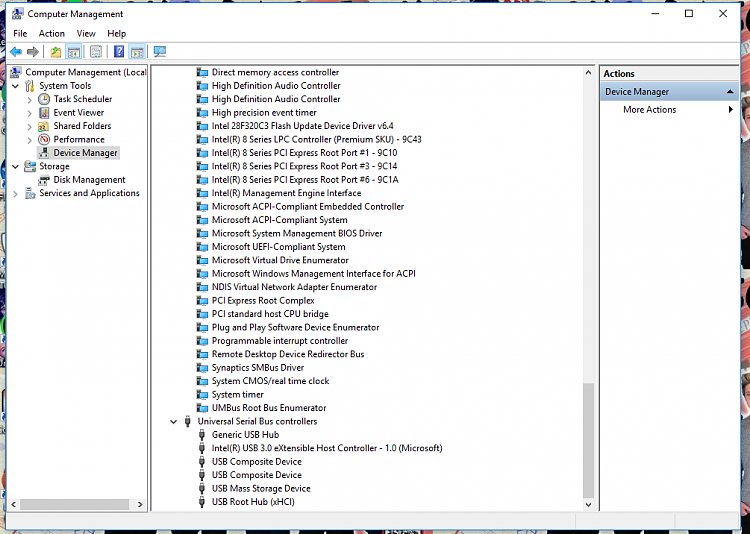
Task: Click device icon beside Synaptics SMBus Driver
Action: point(202,367)
